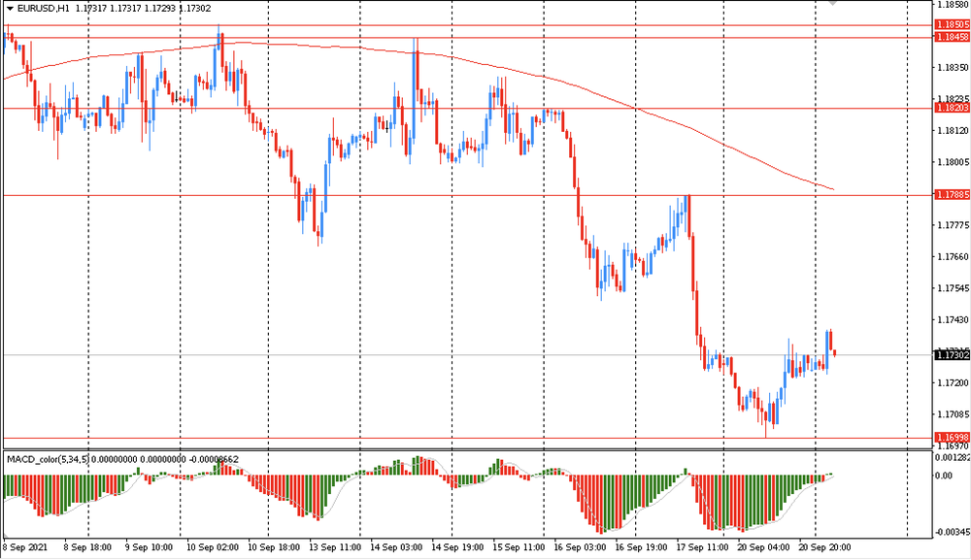This screenshot has width=971, height=560.
Task: Click the red 1.16998 price label
Action: (x=953, y=437)
